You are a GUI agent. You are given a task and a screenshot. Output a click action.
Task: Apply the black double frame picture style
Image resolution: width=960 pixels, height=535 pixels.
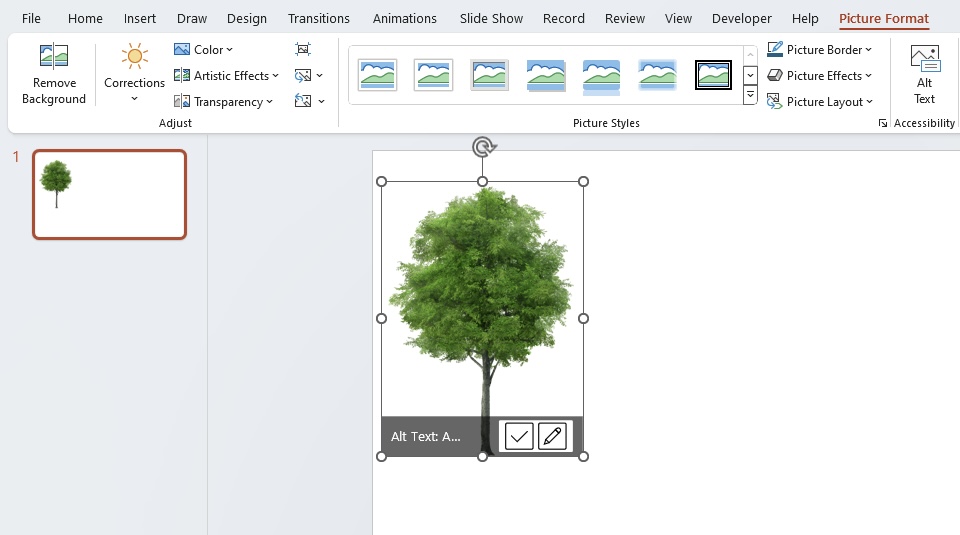point(713,75)
